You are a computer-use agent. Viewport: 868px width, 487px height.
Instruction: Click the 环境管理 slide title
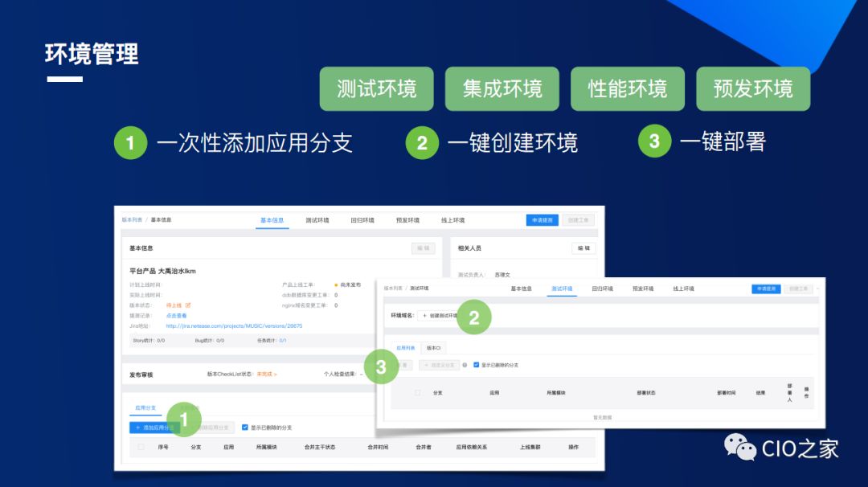[x=92, y=54]
